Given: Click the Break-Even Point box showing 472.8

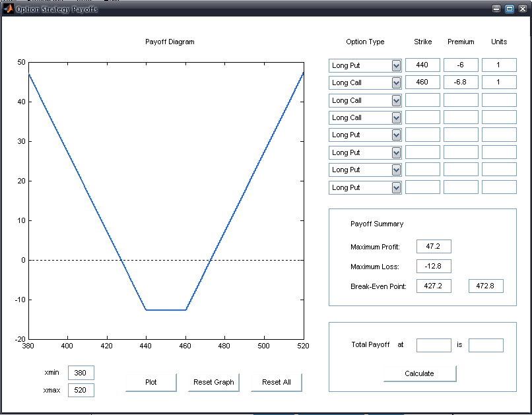Looking at the screenshot, I should pyautogui.click(x=486, y=286).
